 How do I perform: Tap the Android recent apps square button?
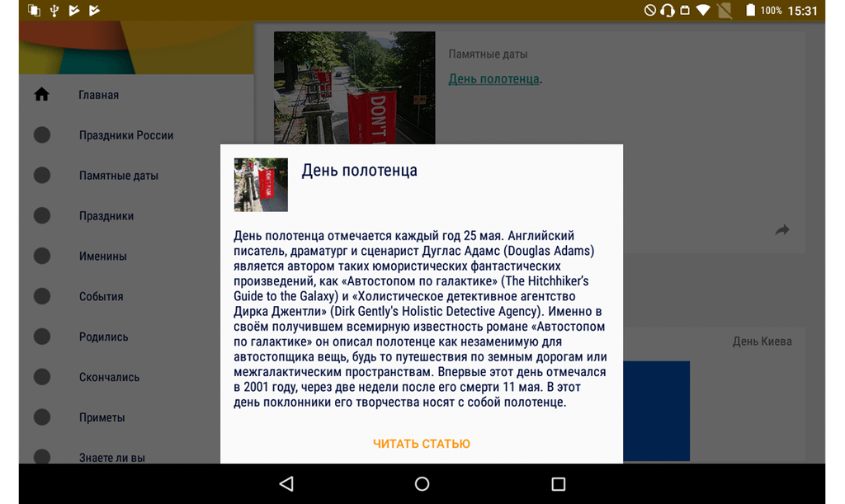pyautogui.click(x=559, y=483)
